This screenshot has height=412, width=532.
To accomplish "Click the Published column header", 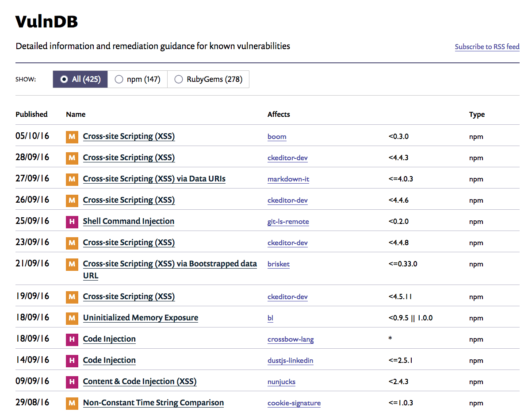I will point(31,114).
